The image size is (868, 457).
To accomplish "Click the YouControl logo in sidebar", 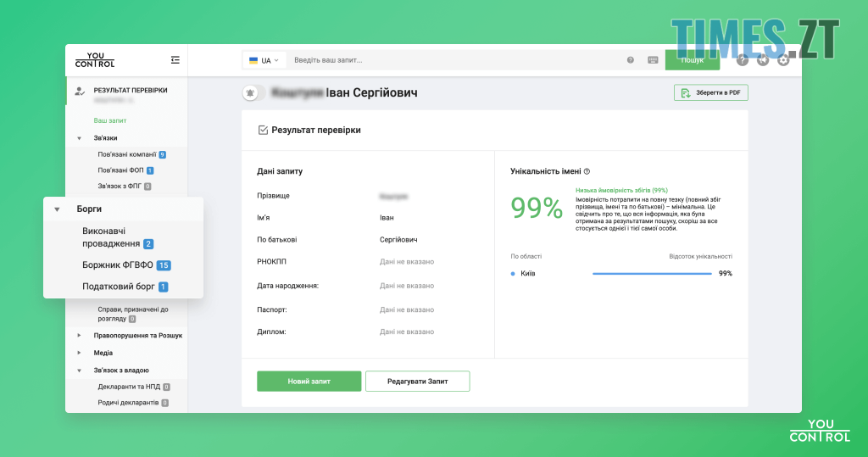I will click(95, 59).
